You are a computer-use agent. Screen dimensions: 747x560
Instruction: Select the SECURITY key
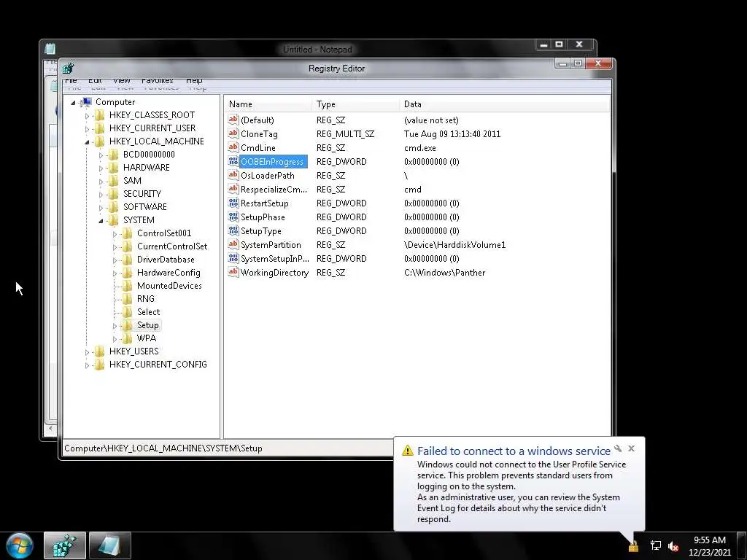[x=142, y=194]
